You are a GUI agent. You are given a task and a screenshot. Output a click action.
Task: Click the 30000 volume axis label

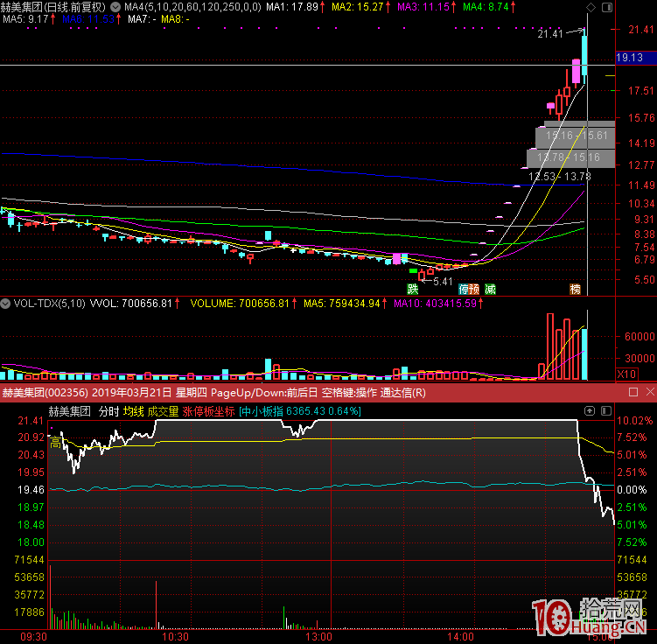640,358
